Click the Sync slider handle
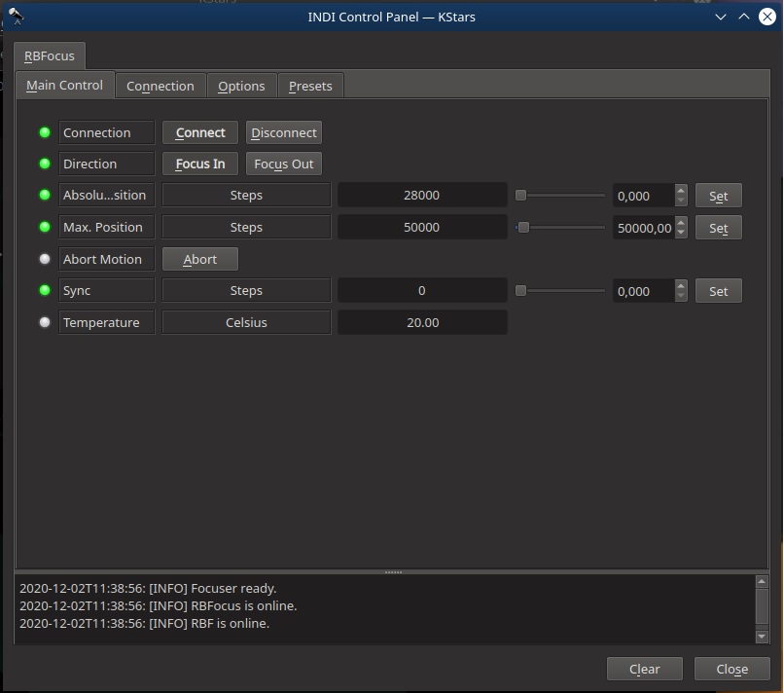This screenshot has width=784, height=693. click(x=521, y=291)
